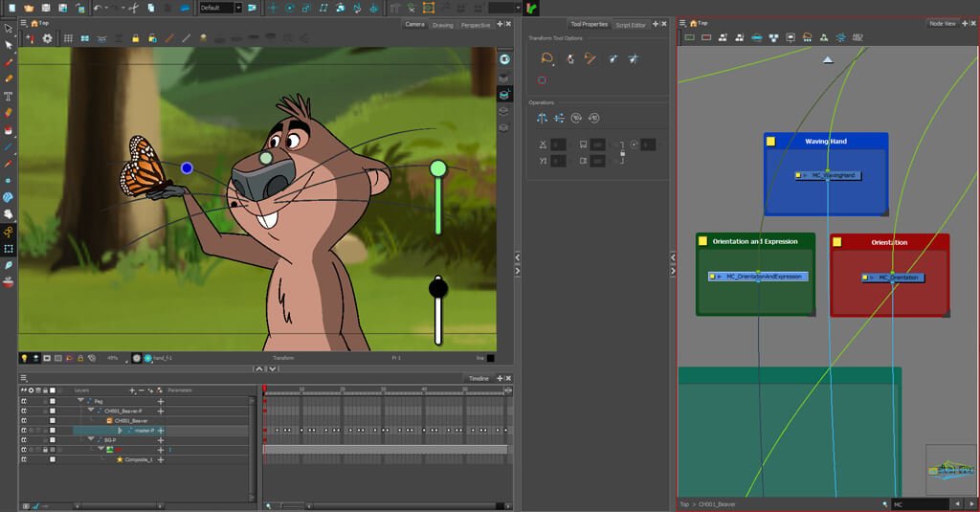Expand the master-P layer
The image size is (980, 512).
pyautogui.click(x=120, y=430)
